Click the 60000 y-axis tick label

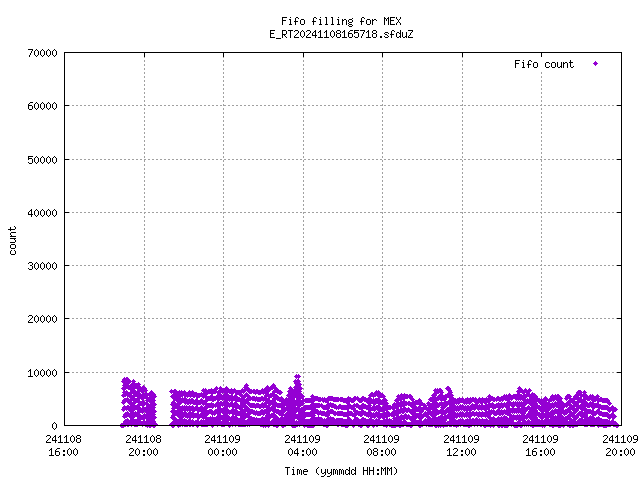[42, 107]
